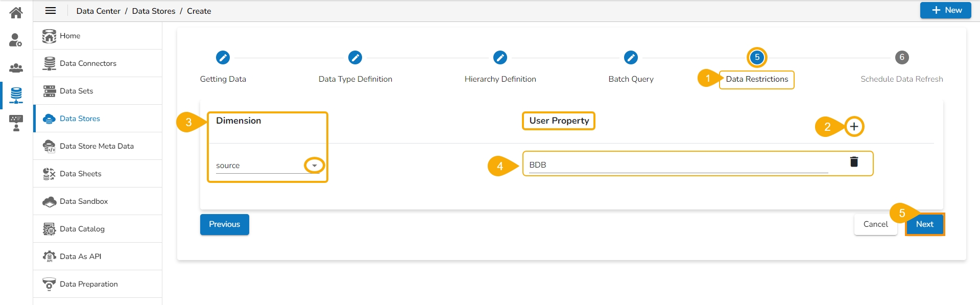This screenshot has width=980, height=305.
Task: Go to Data Catalog section
Action: 82,229
